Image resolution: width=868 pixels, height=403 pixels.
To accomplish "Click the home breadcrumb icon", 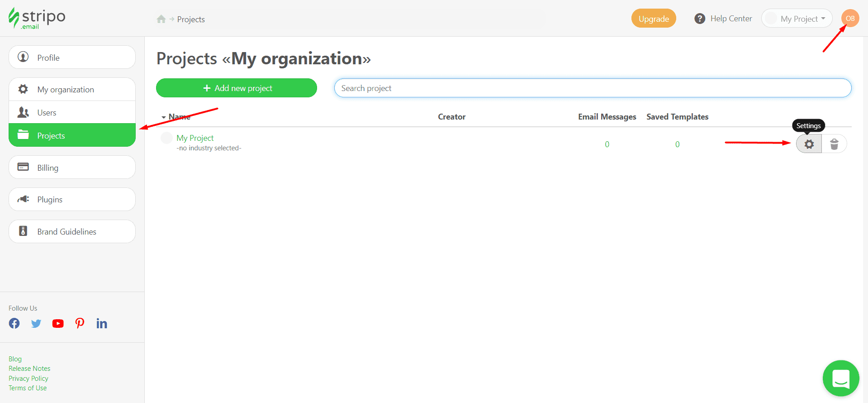I will pos(161,19).
